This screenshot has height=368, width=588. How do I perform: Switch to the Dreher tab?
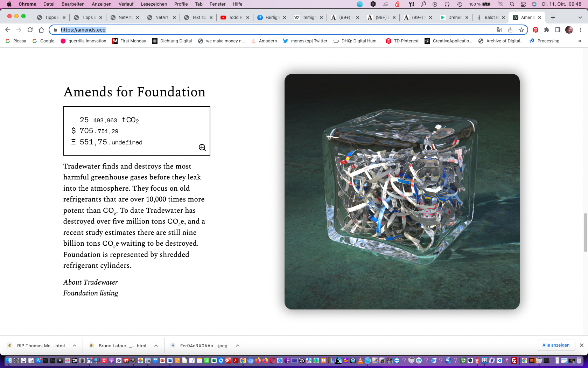tap(454, 18)
